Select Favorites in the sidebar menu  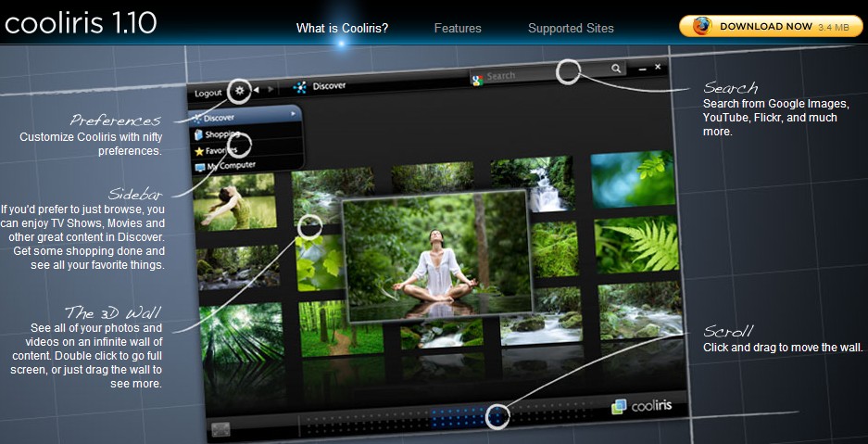tap(247, 150)
